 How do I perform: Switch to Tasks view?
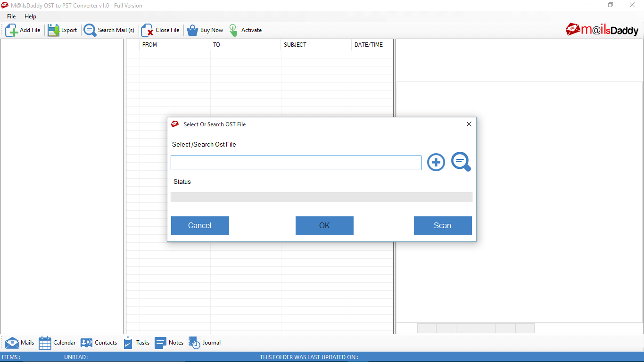coord(136,343)
